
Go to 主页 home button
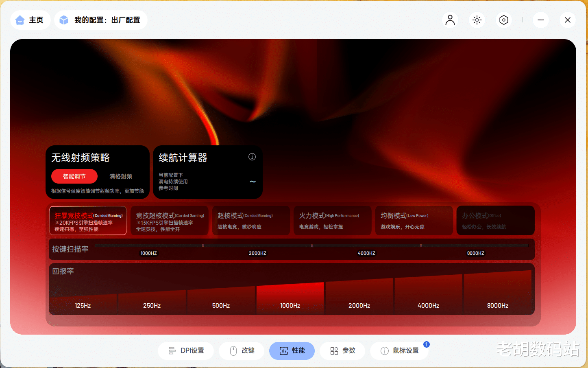pos(30,20)
